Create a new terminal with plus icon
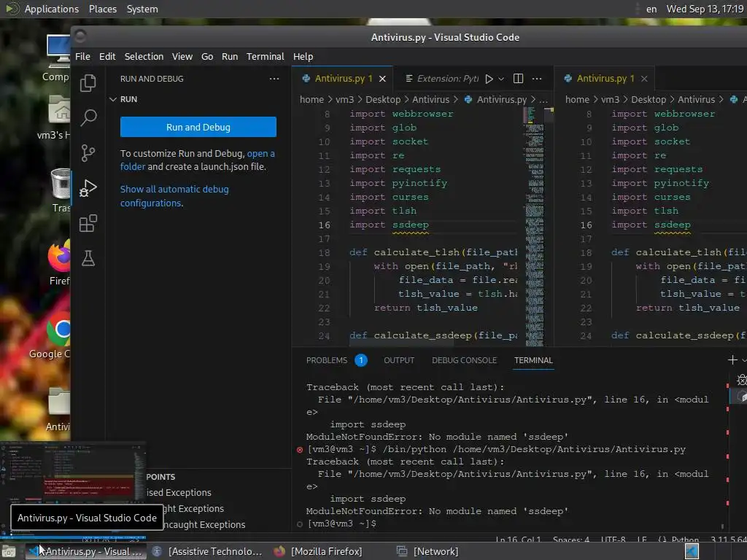This screenshot has width=747, height=560. coord(732,360)
